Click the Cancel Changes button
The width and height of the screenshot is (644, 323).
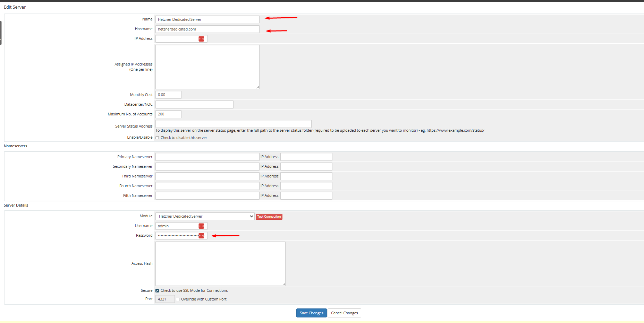[x=344, y=313]
